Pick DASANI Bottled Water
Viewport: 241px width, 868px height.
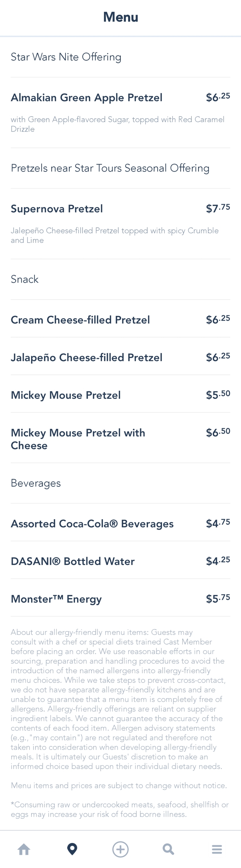coord(72,561)
